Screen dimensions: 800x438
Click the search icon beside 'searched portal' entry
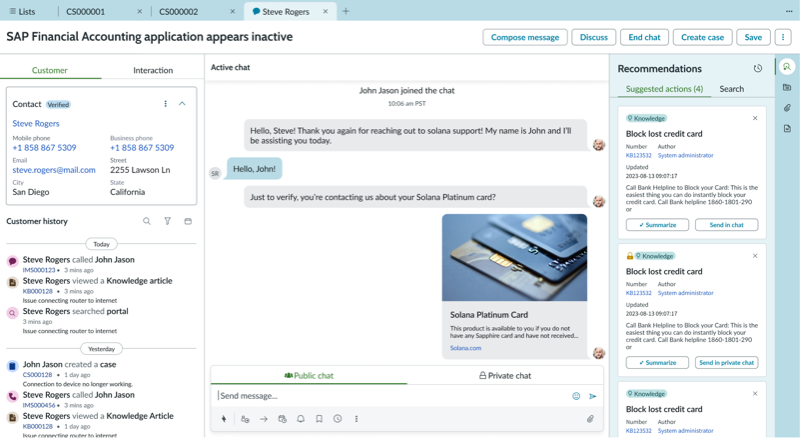(12, 313)
